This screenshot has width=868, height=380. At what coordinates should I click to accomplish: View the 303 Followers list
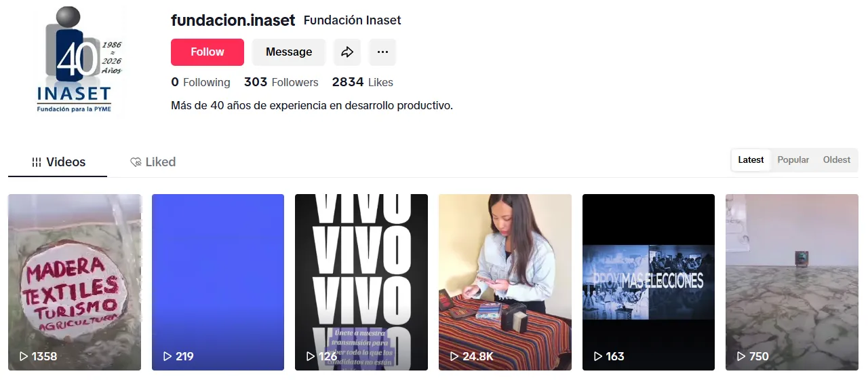[281, 82]
